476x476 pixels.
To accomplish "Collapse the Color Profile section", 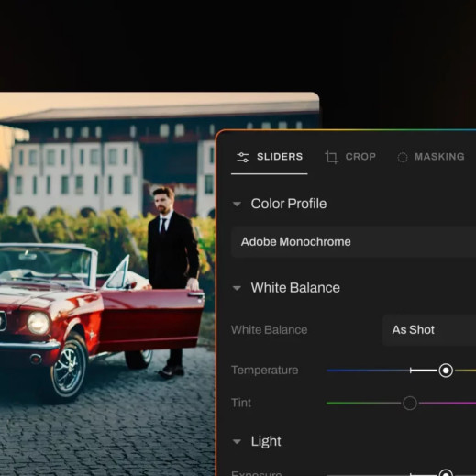I will (237, 204).
